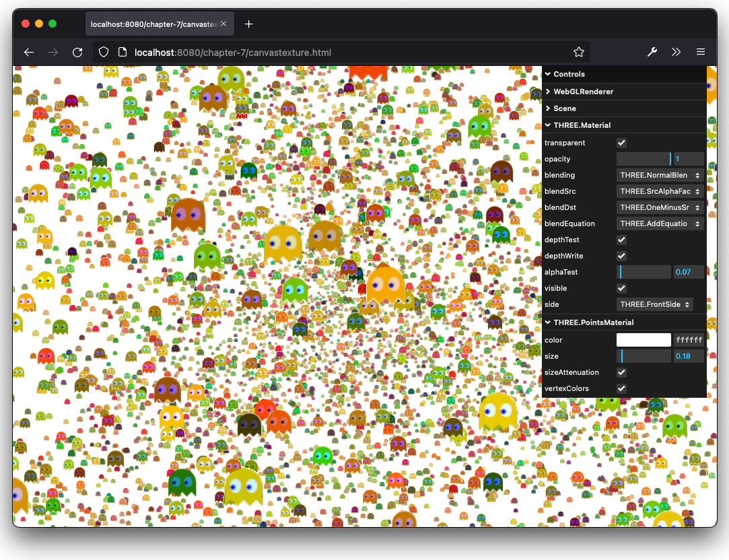Collapse the THREE.PointsMaterial folder
Image resolution: width=729 pixels, height=560 pixels.
(624, 322)
